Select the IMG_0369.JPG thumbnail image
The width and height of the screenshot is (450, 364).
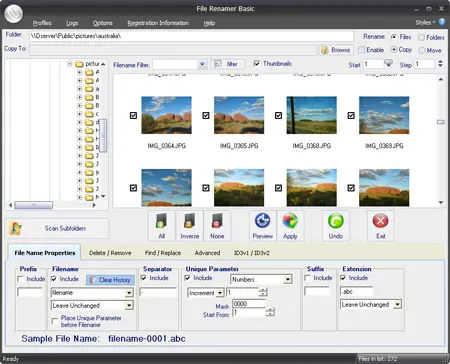coord(384,115)
